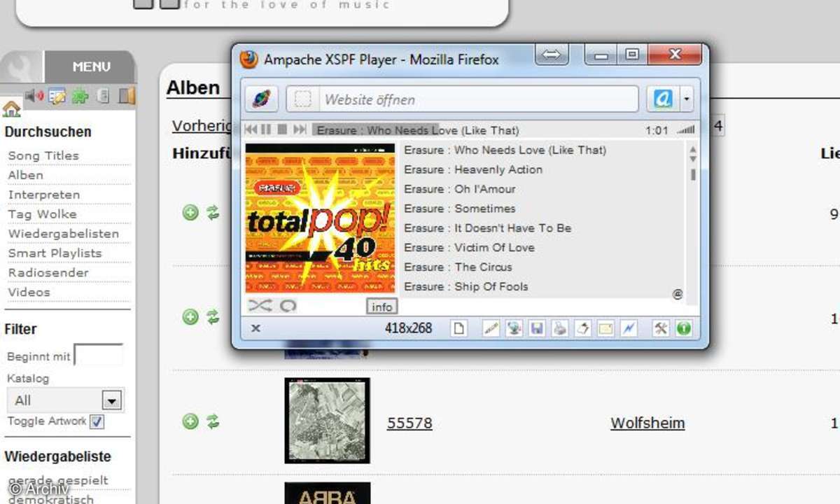Open the search engine dropdown arrow

687,99
